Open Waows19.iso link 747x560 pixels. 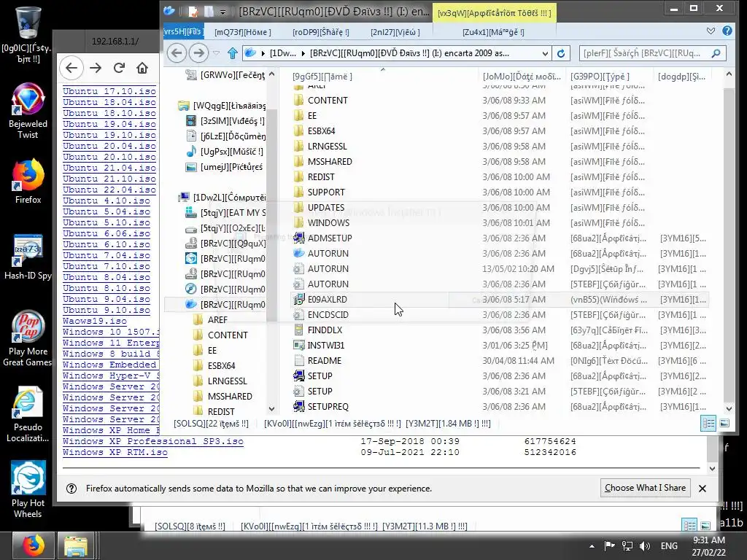[95, 321]
